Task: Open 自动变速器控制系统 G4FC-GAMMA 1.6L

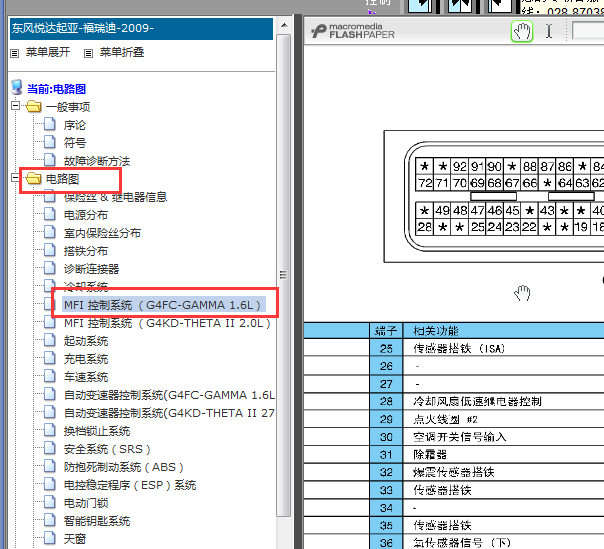Action: 169,395
